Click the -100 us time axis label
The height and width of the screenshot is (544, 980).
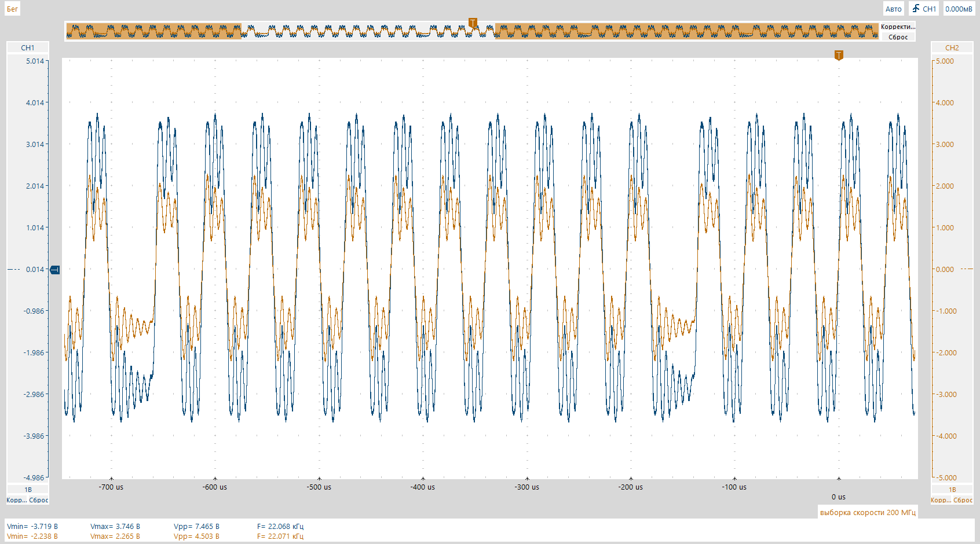pyautogui.click(x=734, y=487)
